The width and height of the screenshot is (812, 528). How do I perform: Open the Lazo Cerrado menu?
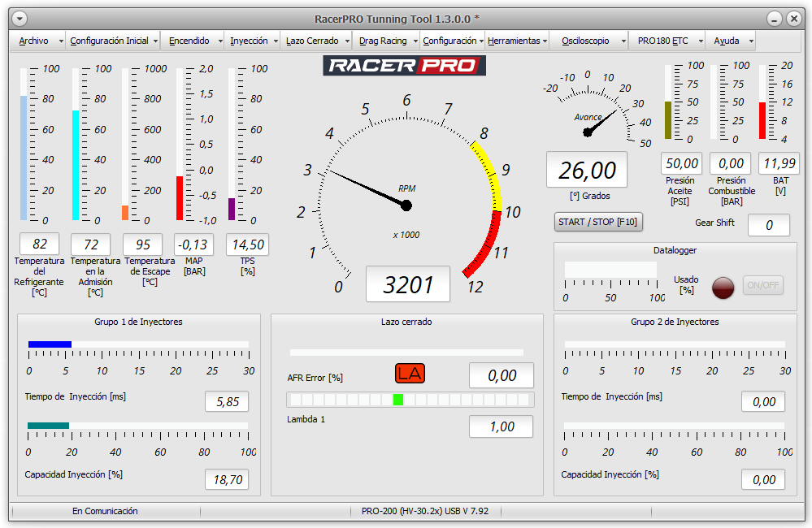[x=312, y=41]
